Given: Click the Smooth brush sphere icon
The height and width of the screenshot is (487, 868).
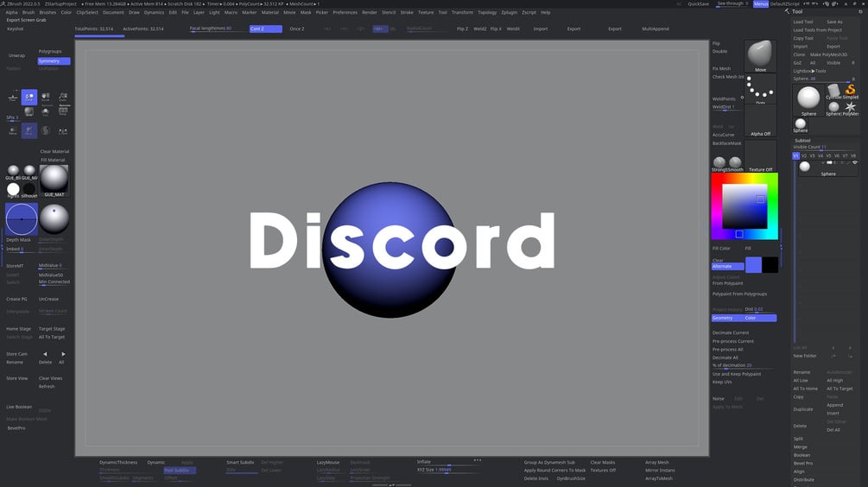Looking at the screenshot, I should pyautogui.click(x=735, y=162).
